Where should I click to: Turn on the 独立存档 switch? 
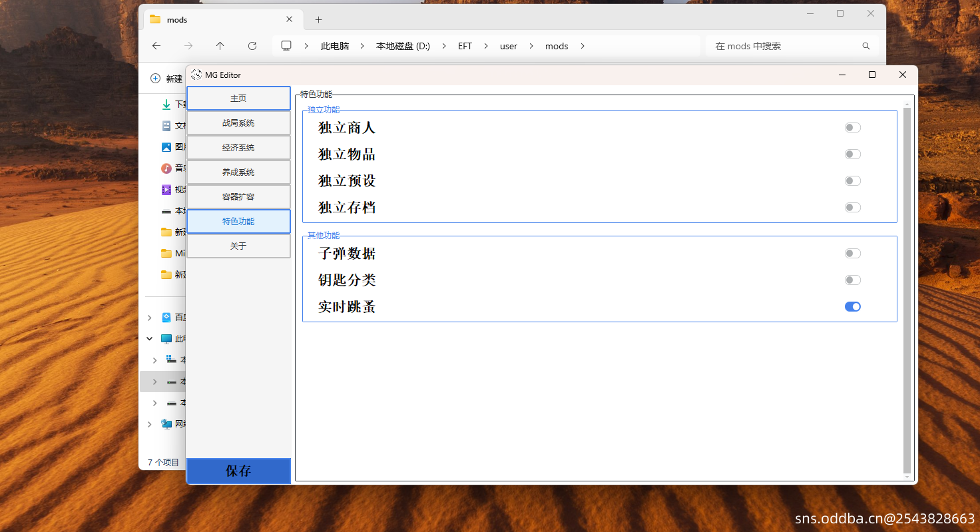click(853, 208)
